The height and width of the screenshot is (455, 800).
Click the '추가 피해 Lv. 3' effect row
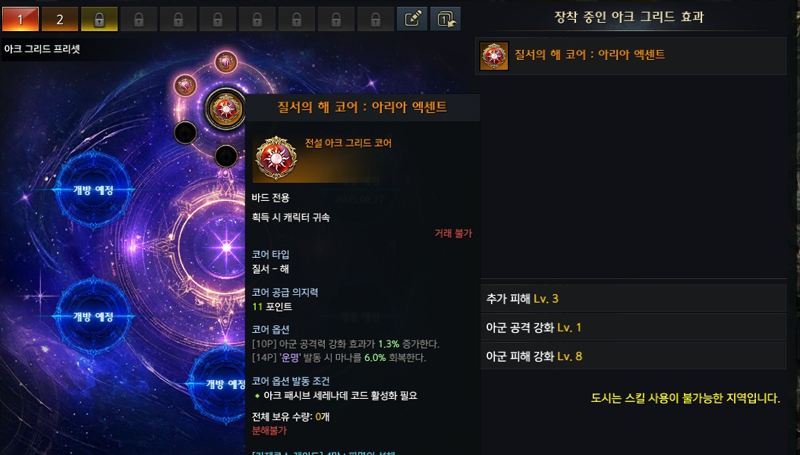tap(633, 298)
